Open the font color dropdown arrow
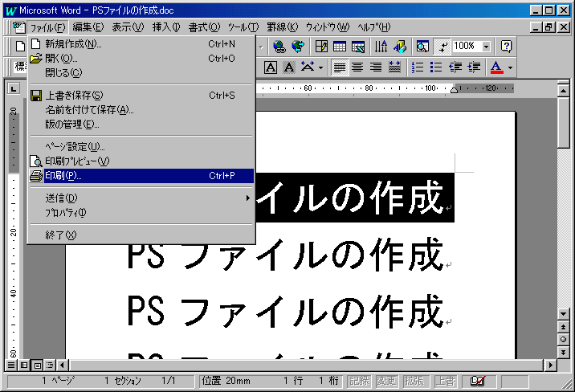575x392 pixels. click(510, 67)
